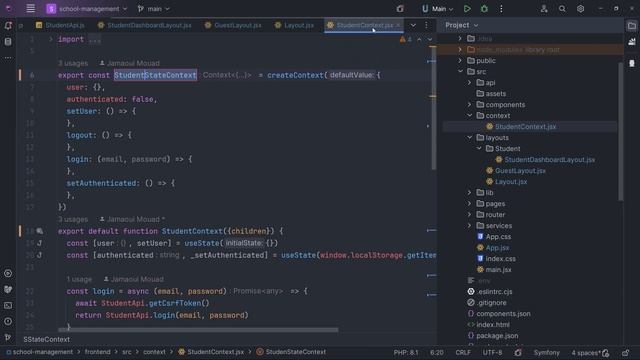
Task: Switch to the StudentDashboardLayout.jsx tab
Action: pos(145,25)
